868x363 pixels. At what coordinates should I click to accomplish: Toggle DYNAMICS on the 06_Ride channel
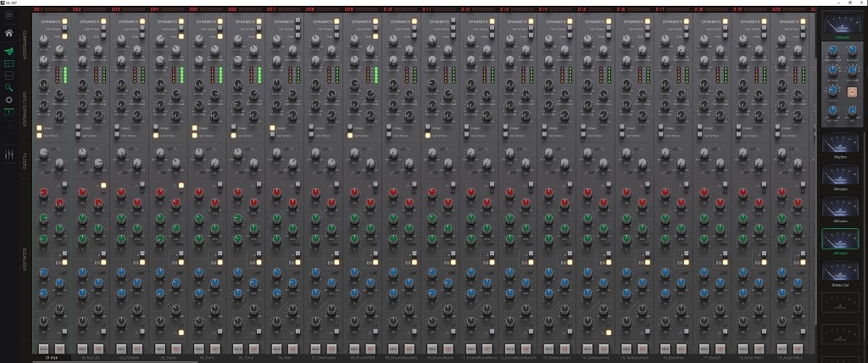click(298, 21)
